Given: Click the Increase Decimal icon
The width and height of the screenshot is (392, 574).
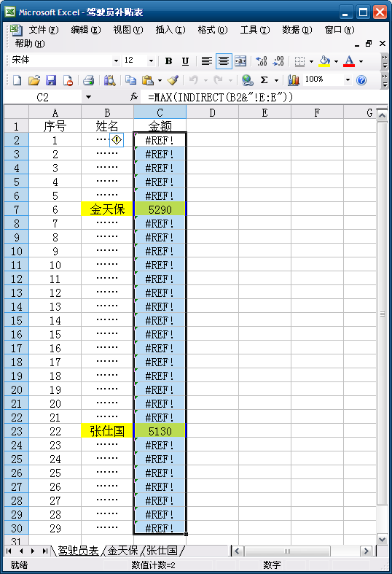Looking at the screenshot, I should tap(262, 61).
